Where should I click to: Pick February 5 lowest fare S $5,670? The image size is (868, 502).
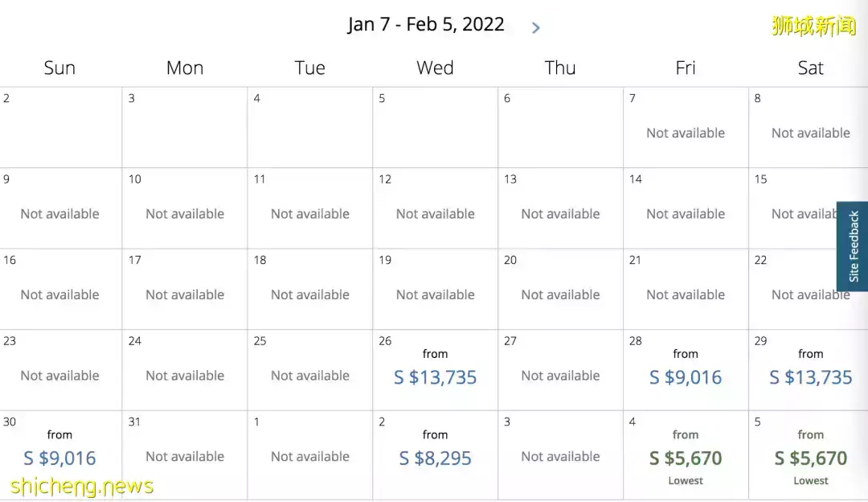point(810,459)
